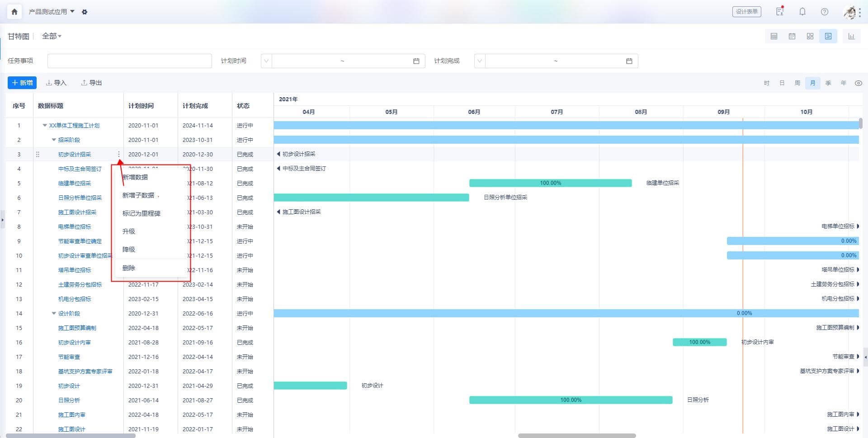Open the notification bell
This screenshot has width=868, height=438.
click(802, 12)
